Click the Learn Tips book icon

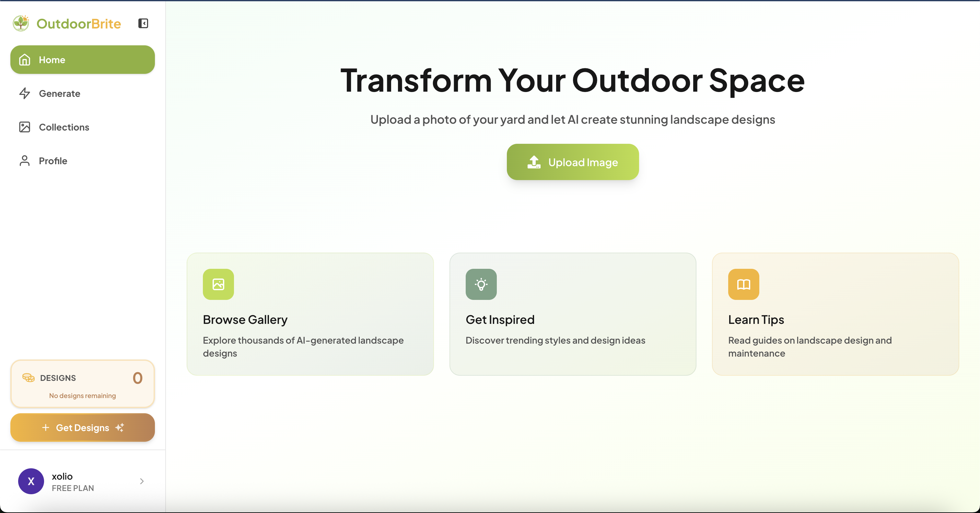(743, 284)
